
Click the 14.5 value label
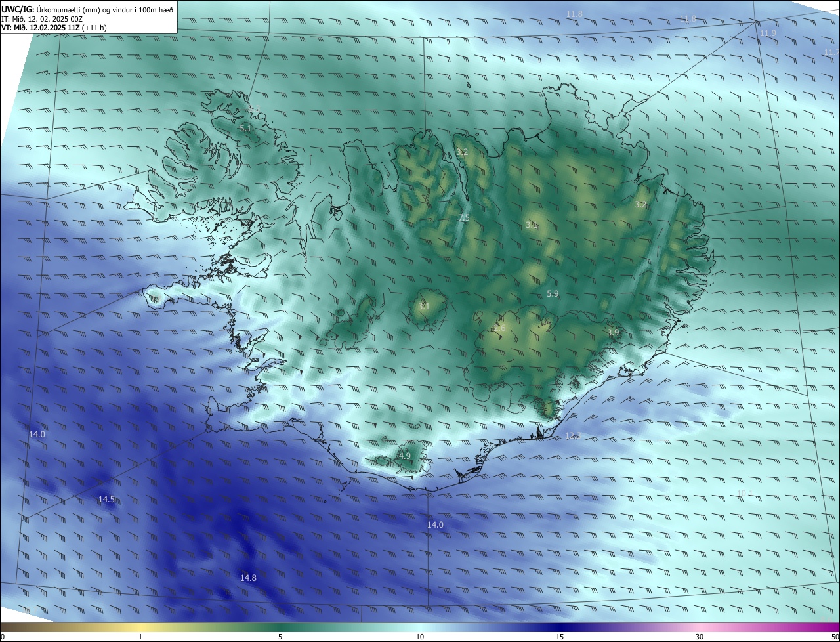tap(106, 500)
